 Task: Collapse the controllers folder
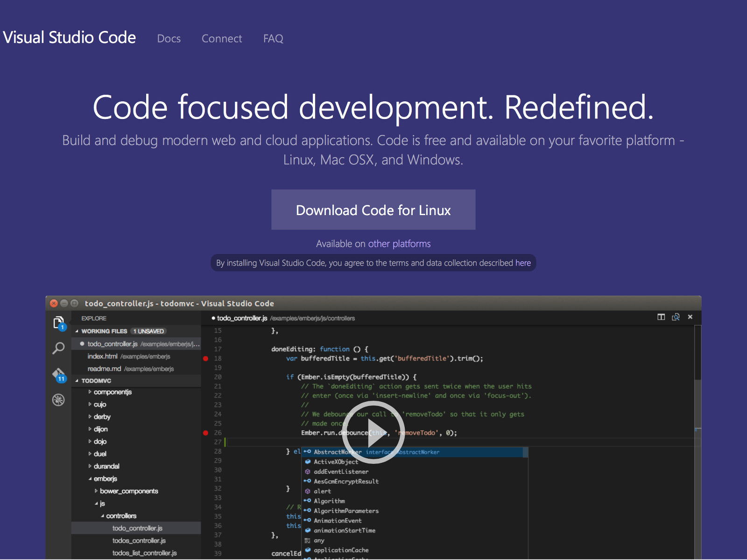102,516
